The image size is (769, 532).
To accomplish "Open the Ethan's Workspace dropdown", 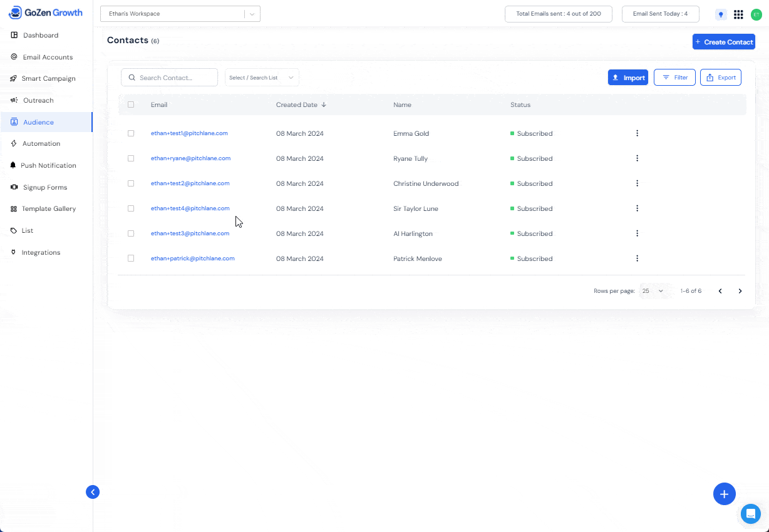I will tap(180, 14).
